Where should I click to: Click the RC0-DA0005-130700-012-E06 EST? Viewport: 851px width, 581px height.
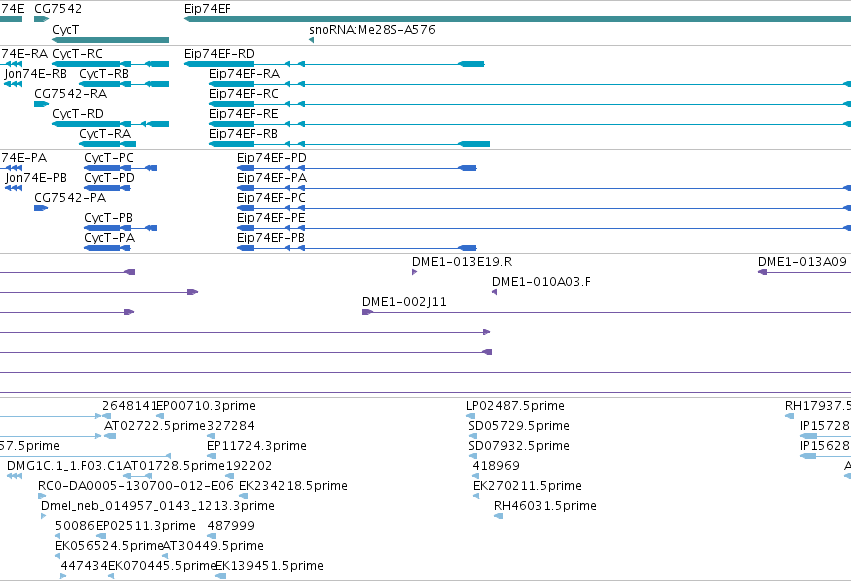pos(42,496)
